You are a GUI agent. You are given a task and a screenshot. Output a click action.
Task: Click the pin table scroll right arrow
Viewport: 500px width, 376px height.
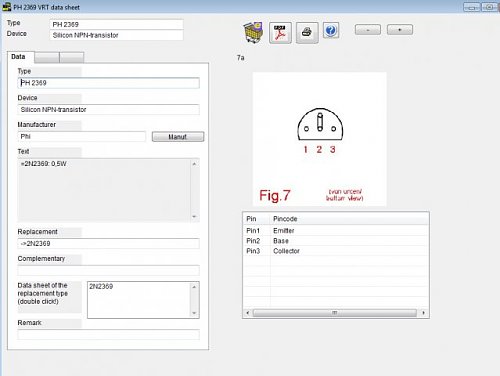(x=423, y=313)
